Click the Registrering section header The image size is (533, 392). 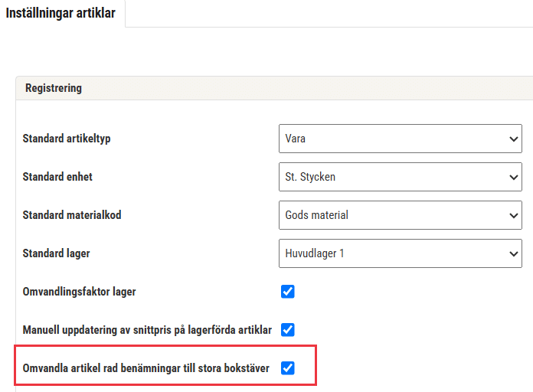click(54, 88)
